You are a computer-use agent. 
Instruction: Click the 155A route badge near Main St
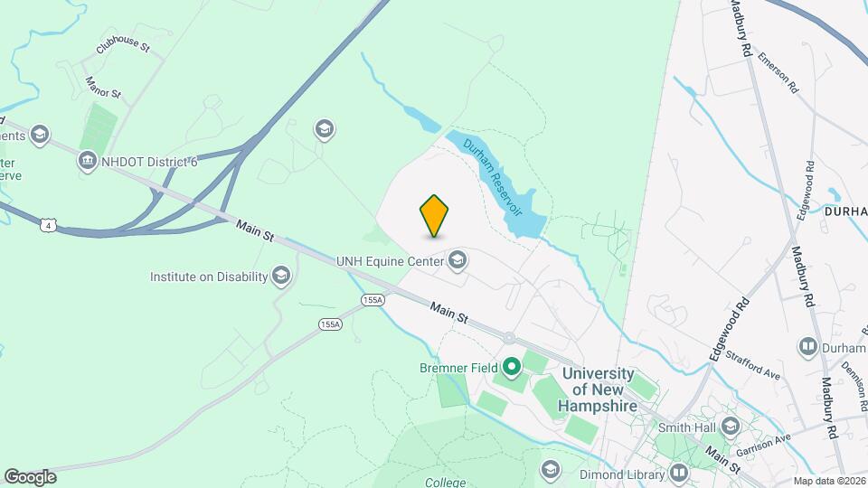(373, 300)
